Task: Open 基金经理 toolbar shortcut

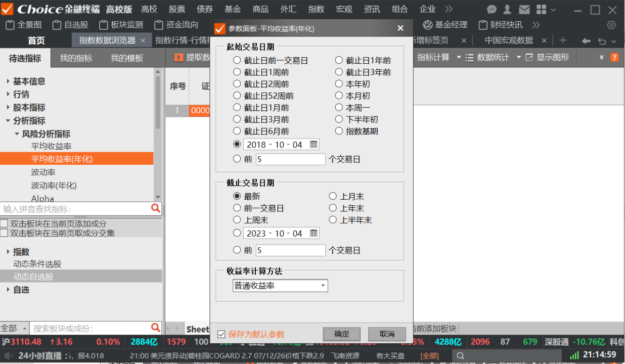Action: [445, 25]
